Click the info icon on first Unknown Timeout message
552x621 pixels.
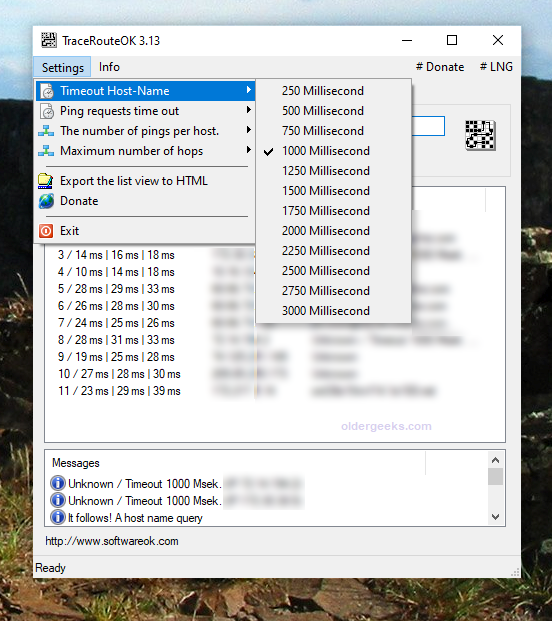click(x=58, y=483)
